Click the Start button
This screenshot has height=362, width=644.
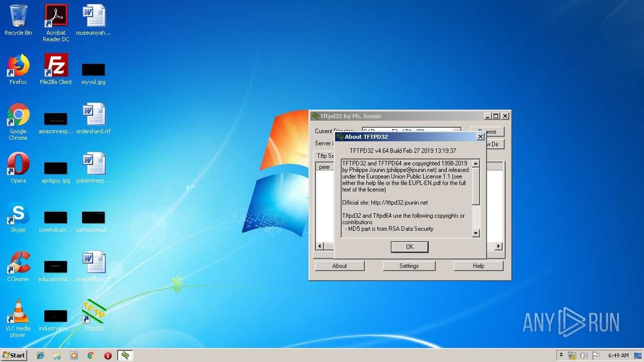pos(14,355)
